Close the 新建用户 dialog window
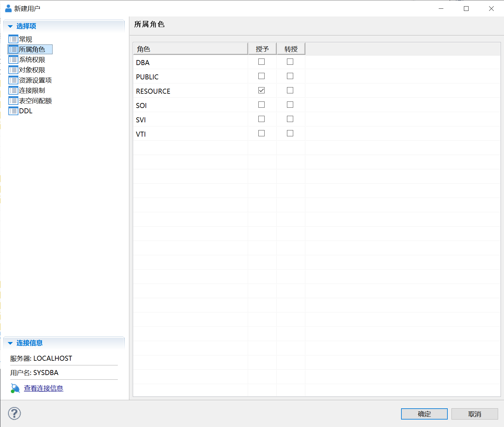Screen dimensions: 504x427 coord(491,9)
